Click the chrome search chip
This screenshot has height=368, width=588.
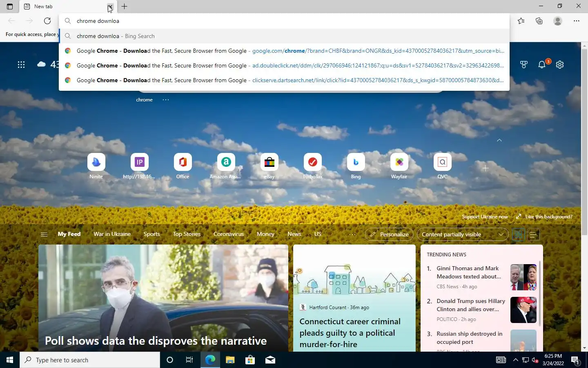click(145, 100)
